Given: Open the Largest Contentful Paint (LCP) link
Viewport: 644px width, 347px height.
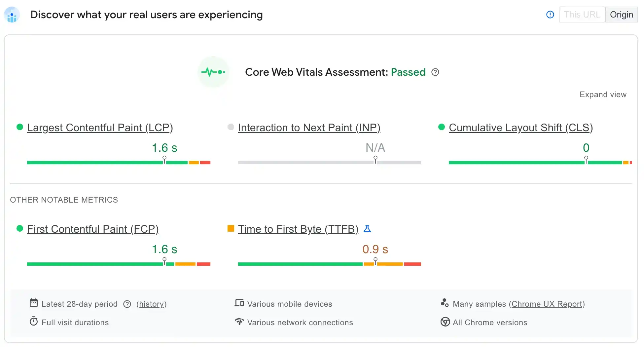Looking at the screenshot, I should [100, 128].
